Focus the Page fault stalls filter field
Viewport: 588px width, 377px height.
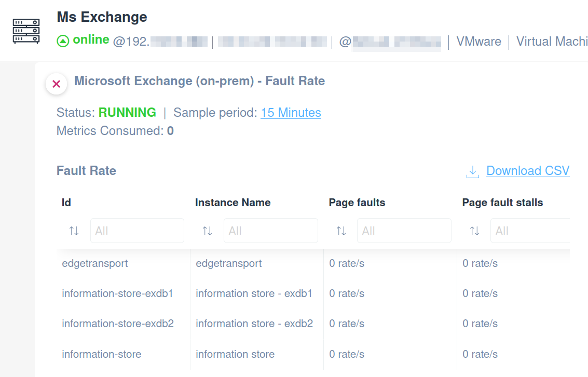[530, 231]
